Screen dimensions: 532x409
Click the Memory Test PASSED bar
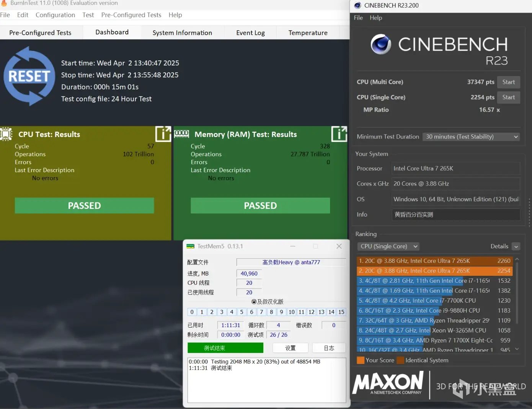(x=260, y=205)
